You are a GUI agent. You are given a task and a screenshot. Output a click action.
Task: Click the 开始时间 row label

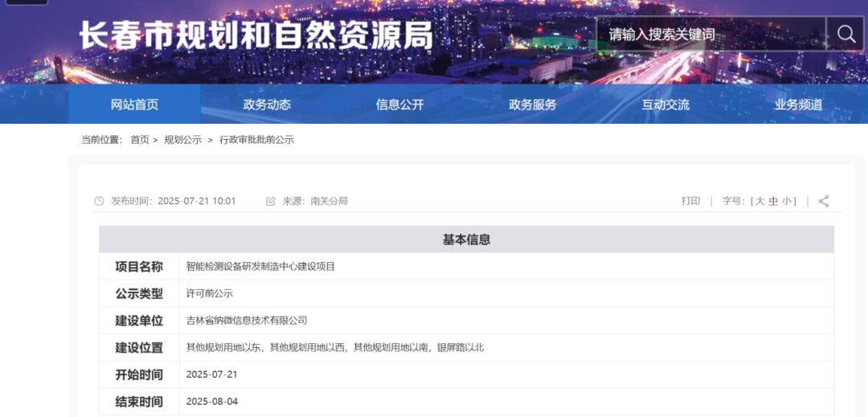139,374
